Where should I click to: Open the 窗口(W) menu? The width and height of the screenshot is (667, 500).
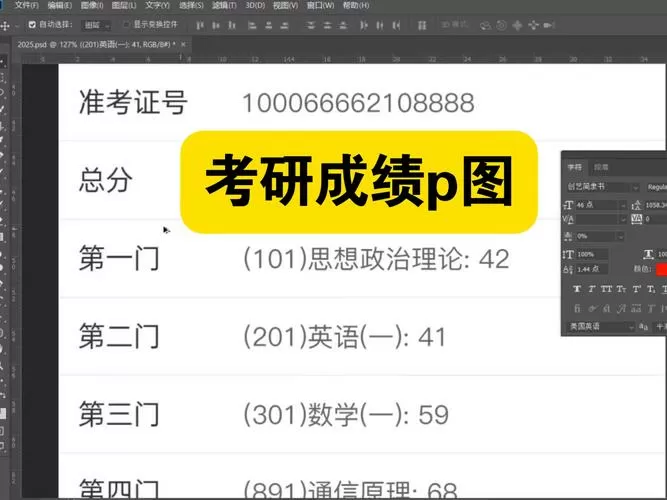coord(320,5)
